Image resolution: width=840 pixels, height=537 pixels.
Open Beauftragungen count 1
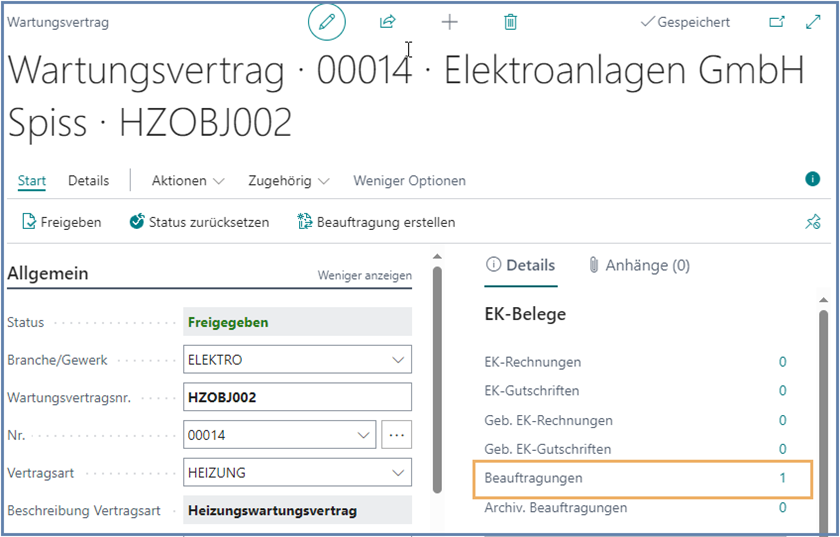(783, 478)
